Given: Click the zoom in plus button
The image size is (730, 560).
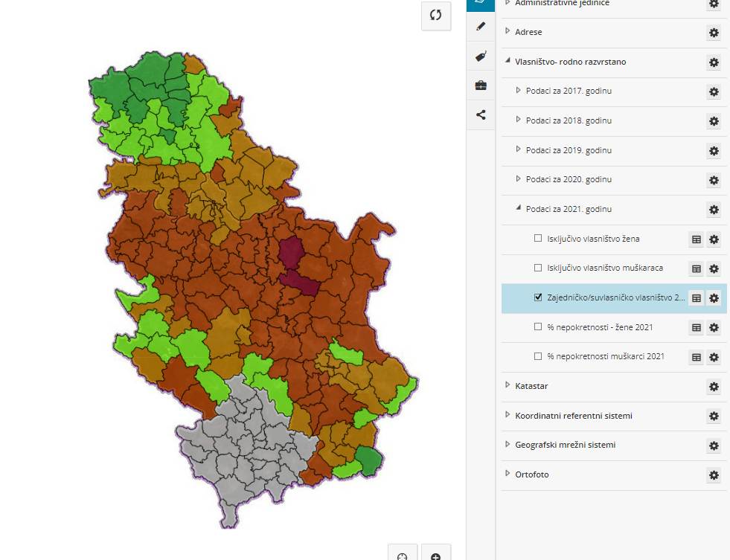Looking at the screenshot, I should pyautogui.click(x=436, y=554).
